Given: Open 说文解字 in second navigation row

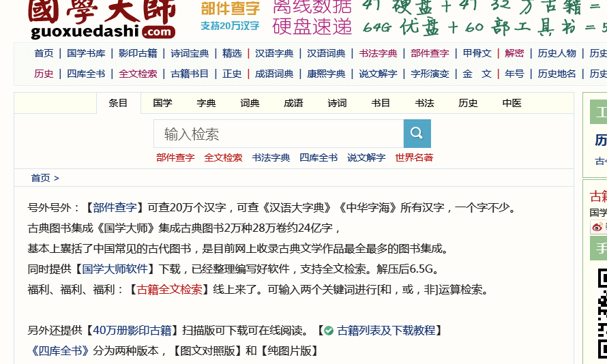Looking at the screenshot, I should pos(378,74).
